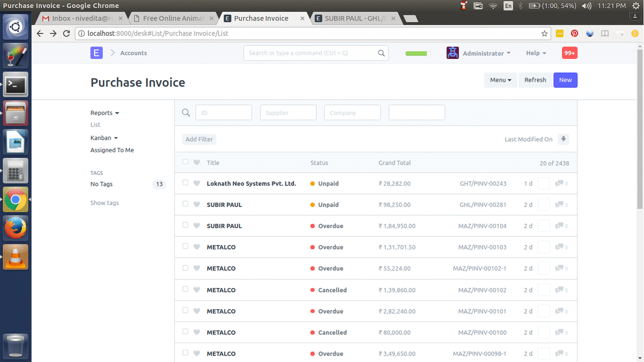644x362 pixels.
Task: Click the assignment box for GHL/PINV-00281
Action: click(x=544, y=205)
